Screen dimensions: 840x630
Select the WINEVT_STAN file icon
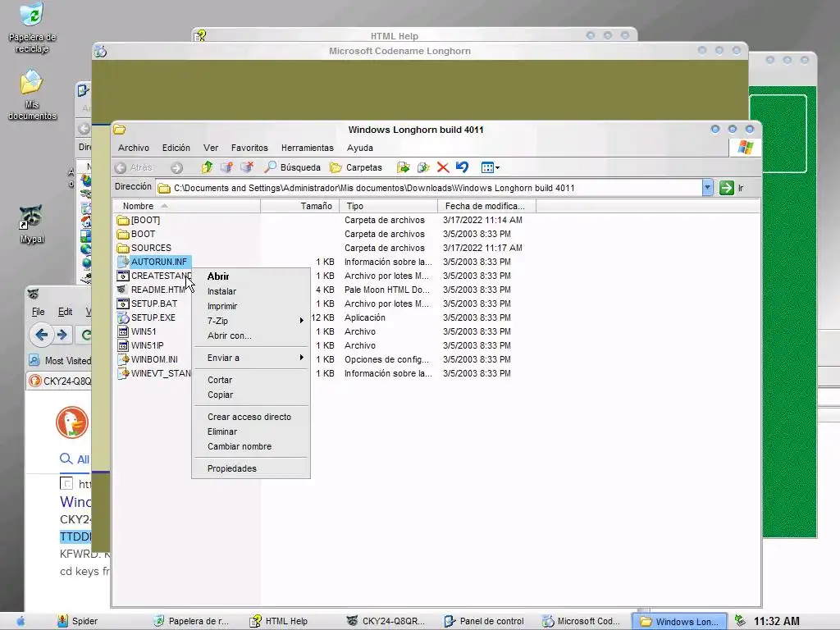coord(123,373)
